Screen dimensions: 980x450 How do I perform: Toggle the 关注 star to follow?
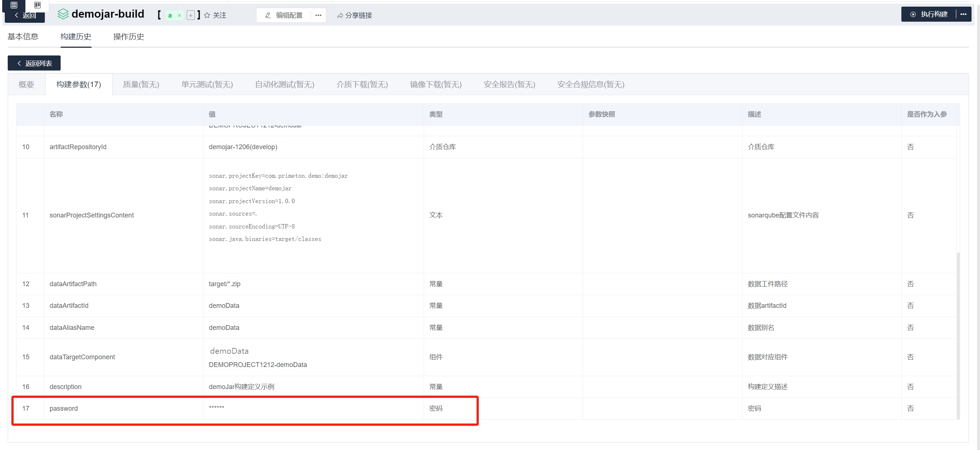coord(207,15)
